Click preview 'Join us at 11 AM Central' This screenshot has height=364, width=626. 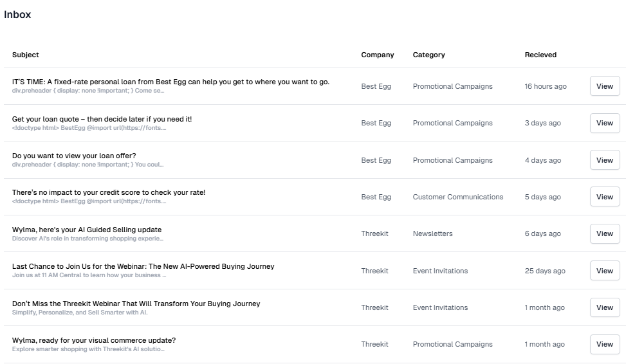(89, 275)
